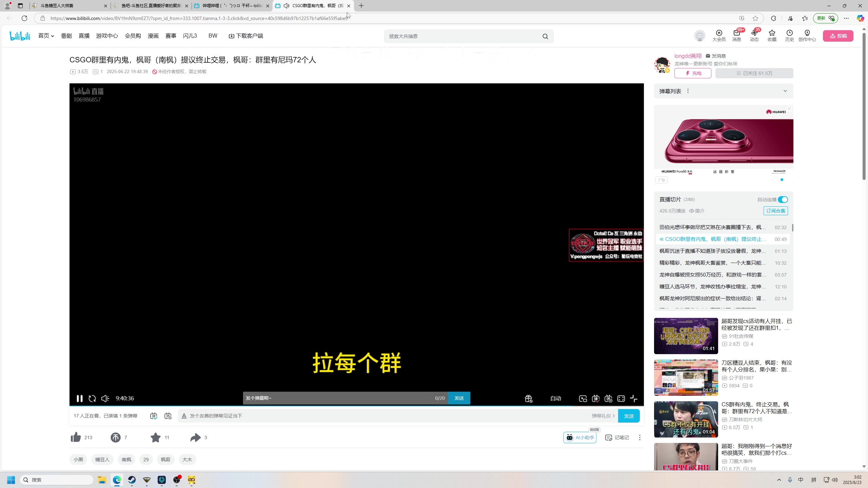Click the collection list scrollbar
Viewport: 868px width, 488px height.
[792, 228]
